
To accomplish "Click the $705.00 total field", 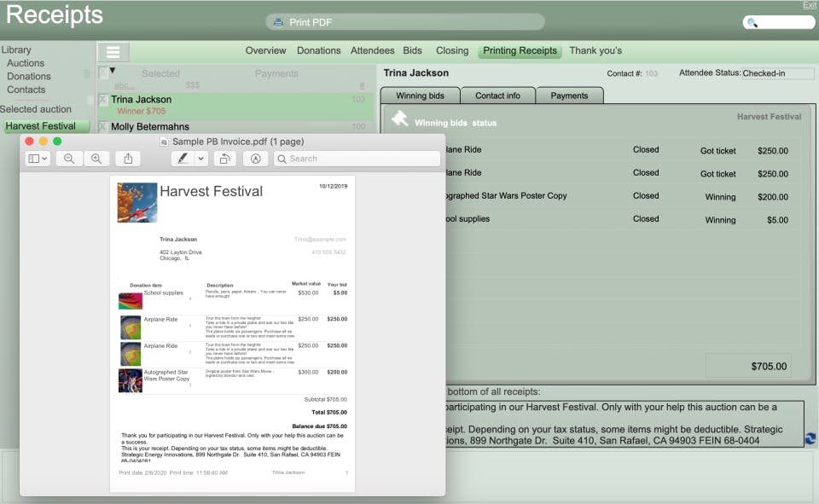I will point(748,366).
